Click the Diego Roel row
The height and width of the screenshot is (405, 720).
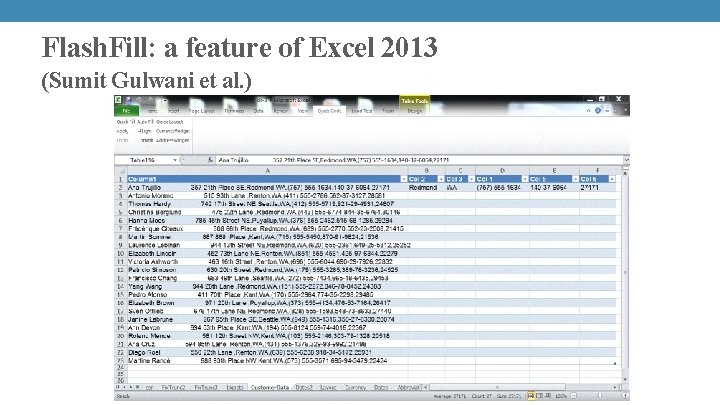point(268,353)
